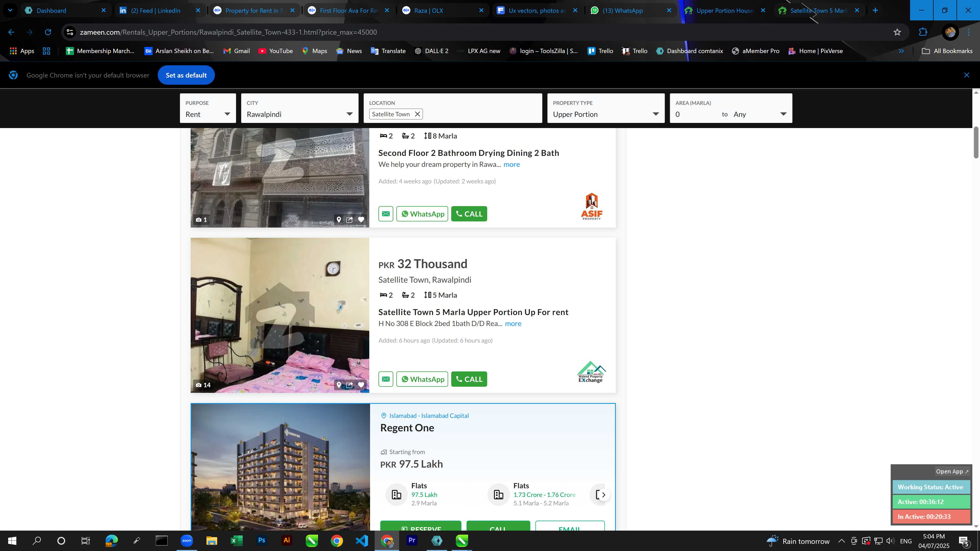This screenshot has height=551, width=980.
Task: Open a new browser tab
Action: [875, 10]
